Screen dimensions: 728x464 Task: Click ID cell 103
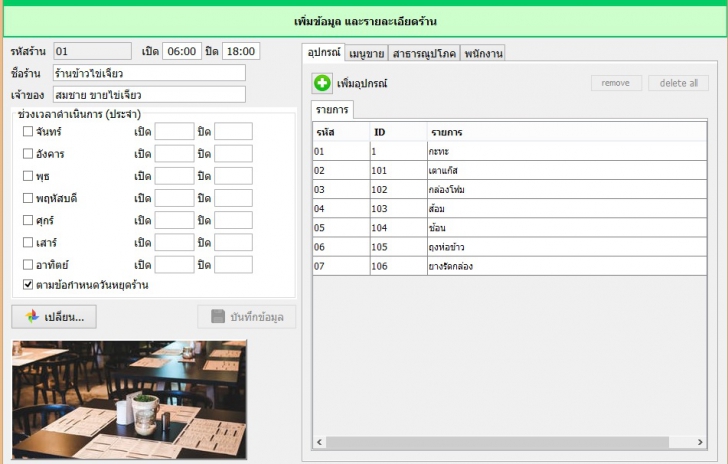point(398,209)
